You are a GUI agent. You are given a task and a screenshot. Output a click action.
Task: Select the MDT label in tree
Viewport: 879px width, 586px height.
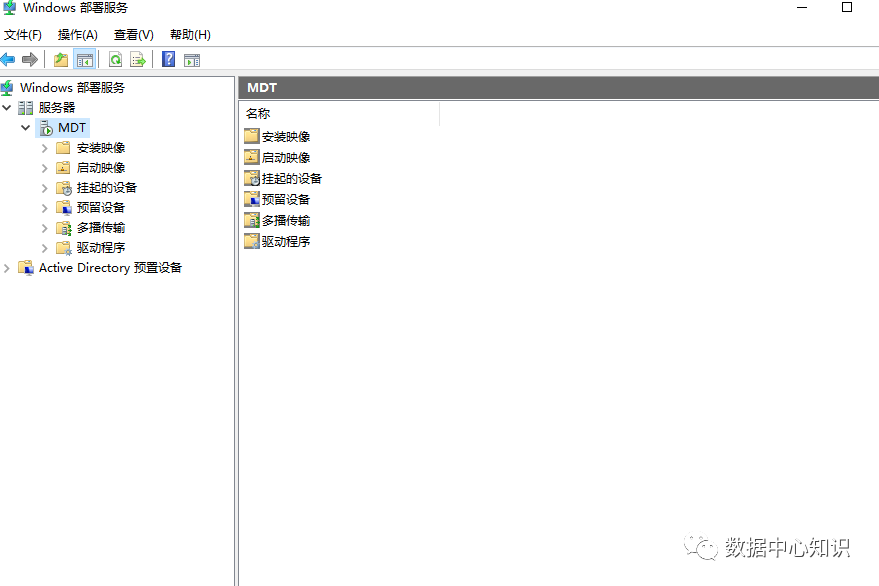[x=72, y=127]
